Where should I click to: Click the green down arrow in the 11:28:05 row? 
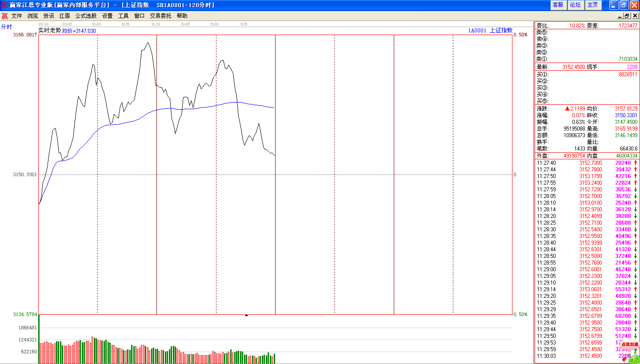click(x=636, y=196)
